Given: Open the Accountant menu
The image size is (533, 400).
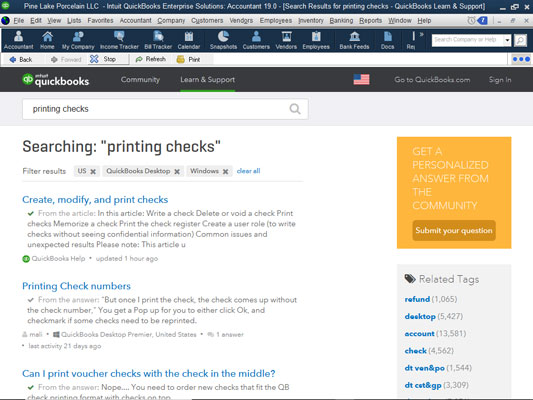Looking at the screenshot, I should tap(135, 20).
